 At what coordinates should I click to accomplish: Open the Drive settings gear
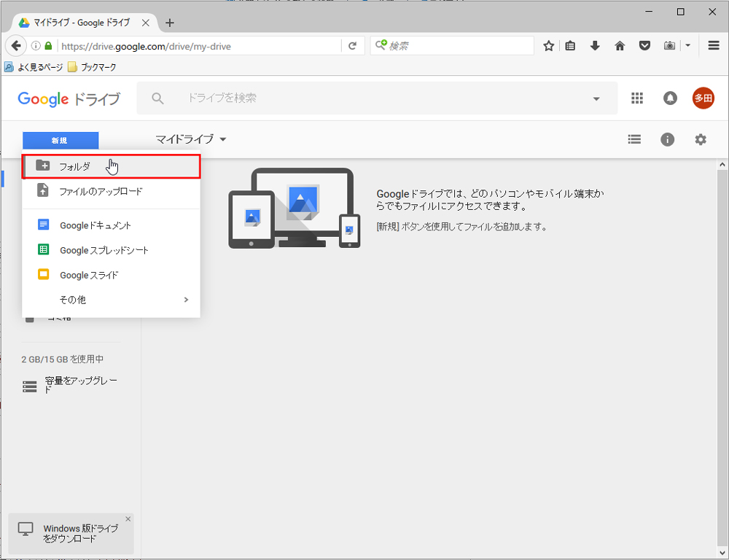point(701,139)
